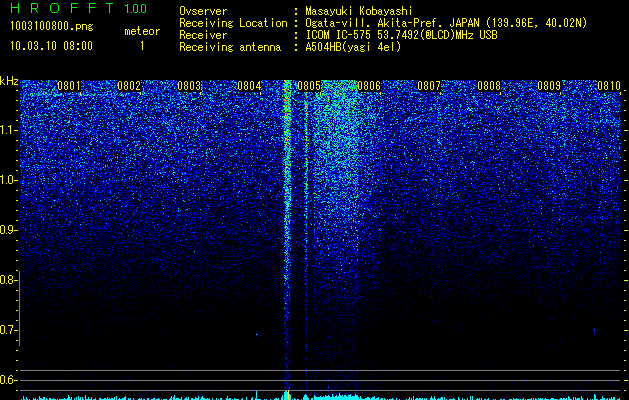629x400 pixels.
Task: Click the 0810 time marker
Action: point(609,86)
